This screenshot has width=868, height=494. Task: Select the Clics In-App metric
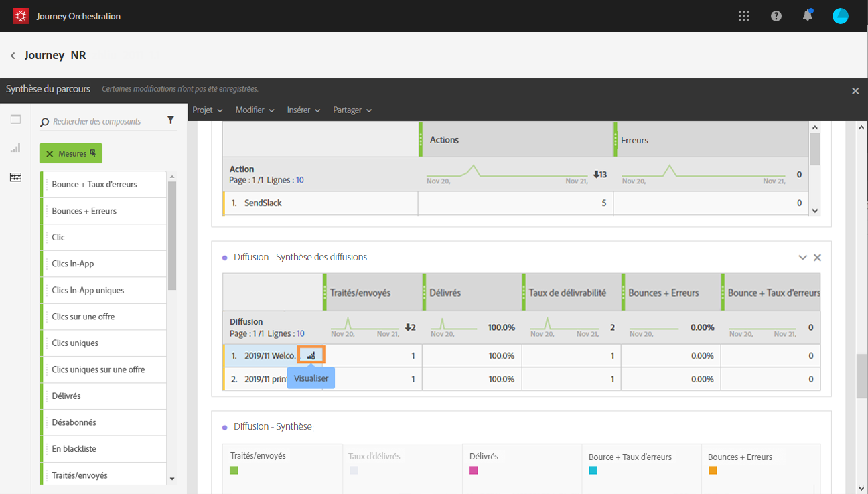pos(103,264)
